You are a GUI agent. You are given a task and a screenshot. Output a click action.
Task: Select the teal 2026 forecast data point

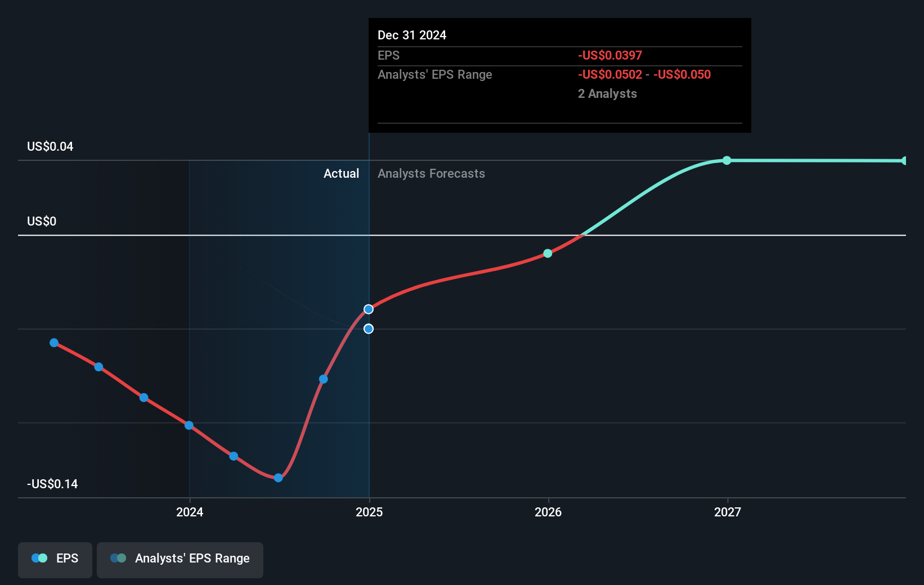coord(546,253)
